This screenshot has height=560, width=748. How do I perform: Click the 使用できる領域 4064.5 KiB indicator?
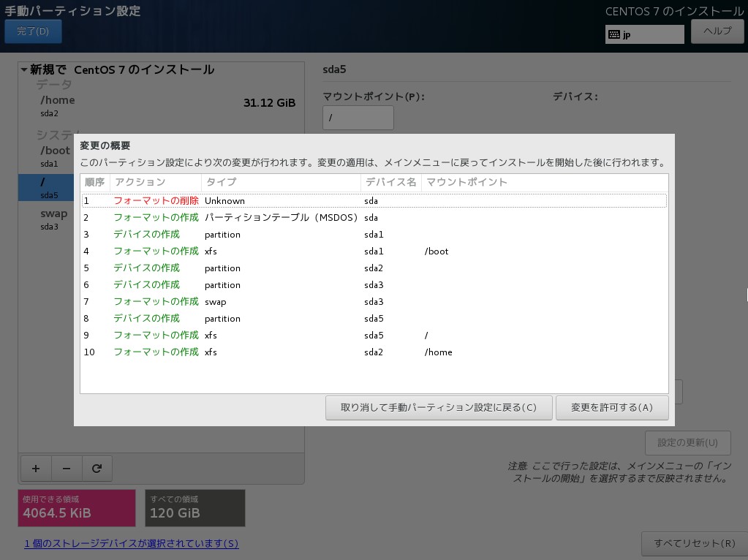76,508
